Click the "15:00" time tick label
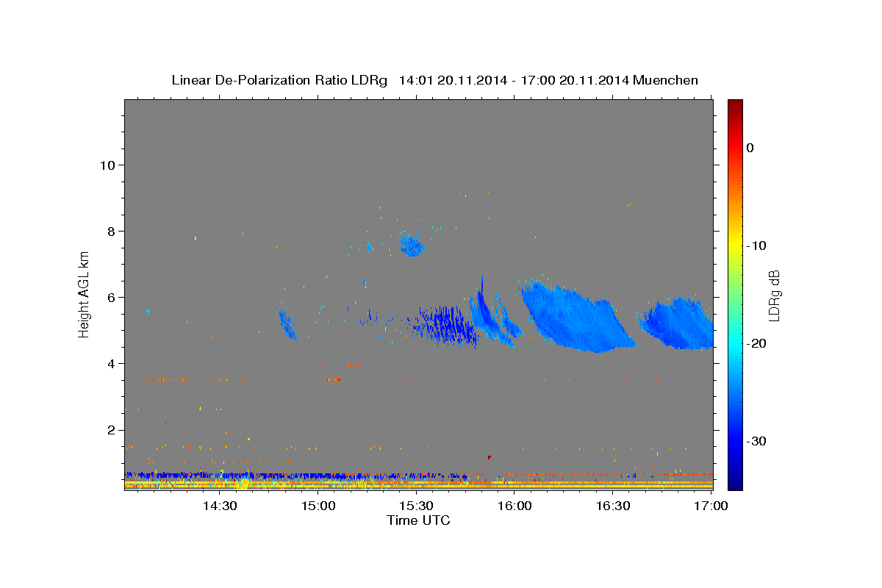Viewport: 882px width, 588px height. click(318, 506)
